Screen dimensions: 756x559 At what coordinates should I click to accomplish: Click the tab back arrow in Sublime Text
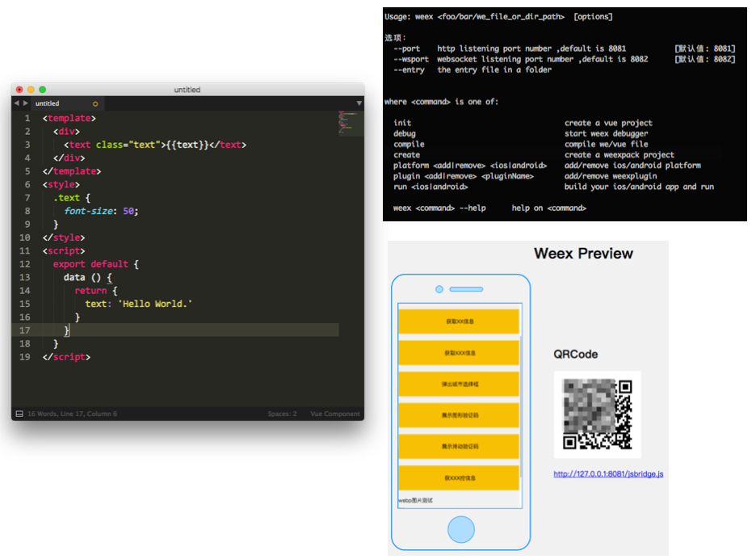point(16,103)
